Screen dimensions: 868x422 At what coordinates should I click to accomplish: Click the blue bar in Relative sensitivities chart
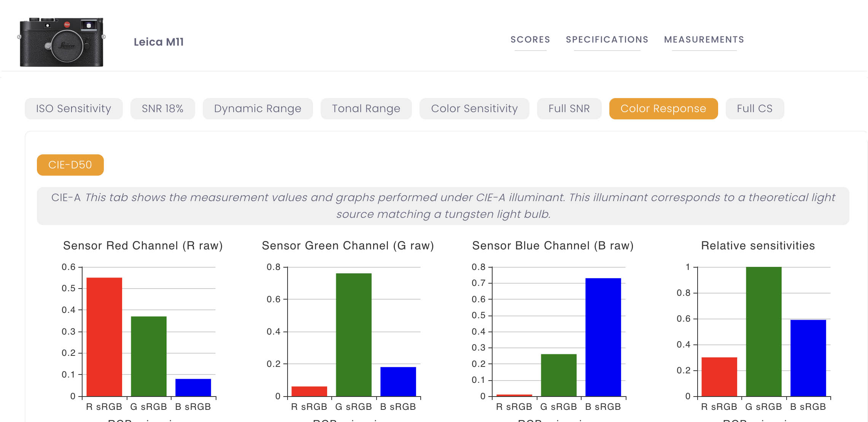click(808, 358)
